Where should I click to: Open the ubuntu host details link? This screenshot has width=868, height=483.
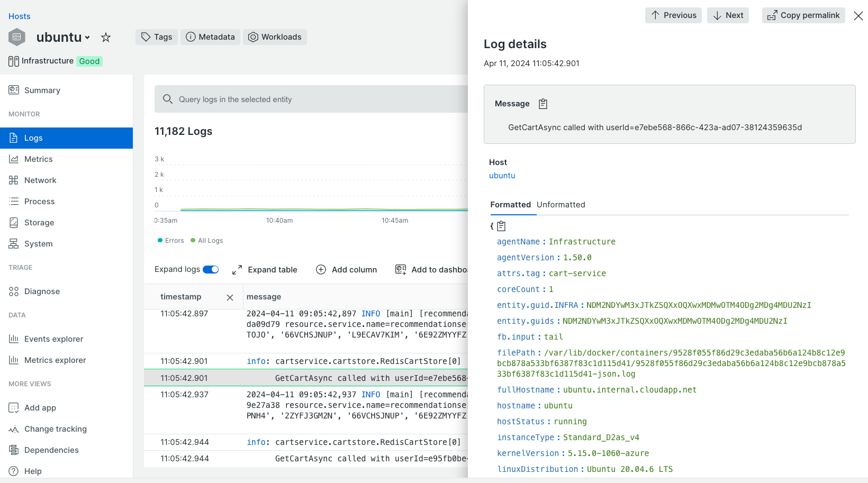(x=502, y=175)
